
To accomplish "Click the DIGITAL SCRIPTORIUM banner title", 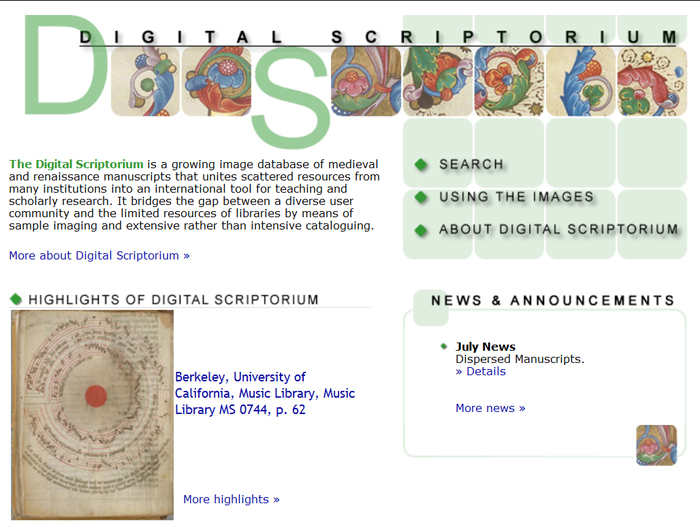I will (378, 37).
